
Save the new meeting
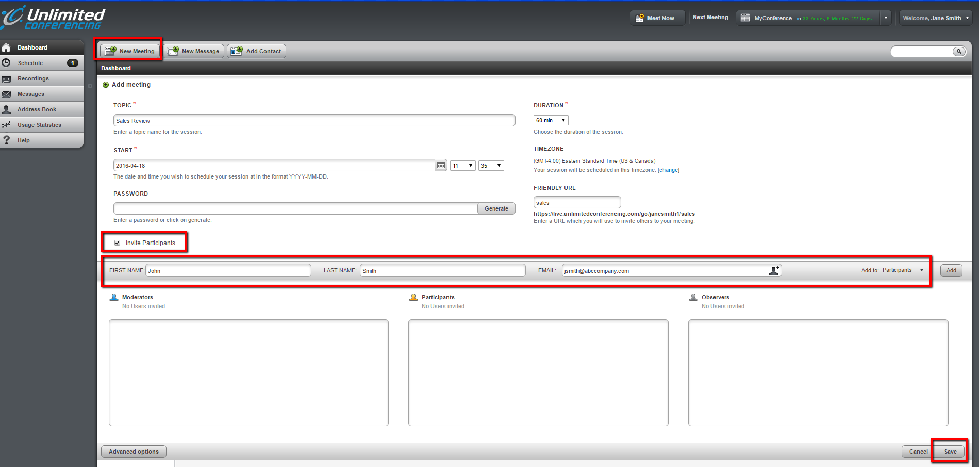950,452
